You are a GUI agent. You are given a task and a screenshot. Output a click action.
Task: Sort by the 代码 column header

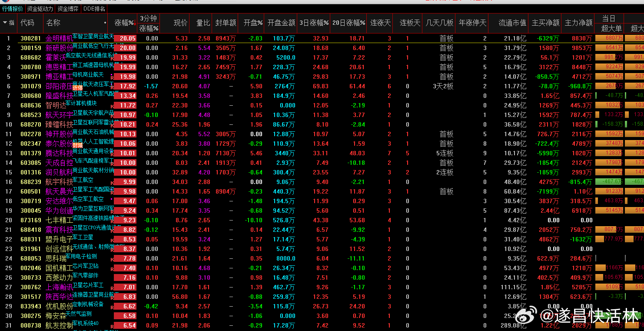pos(27,23)
